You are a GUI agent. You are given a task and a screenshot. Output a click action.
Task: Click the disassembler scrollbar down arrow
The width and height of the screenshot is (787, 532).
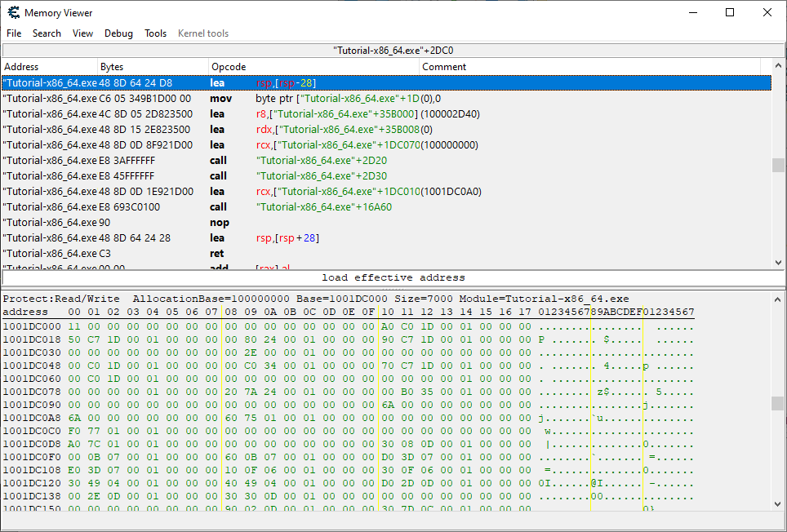[x=778, y=262]
